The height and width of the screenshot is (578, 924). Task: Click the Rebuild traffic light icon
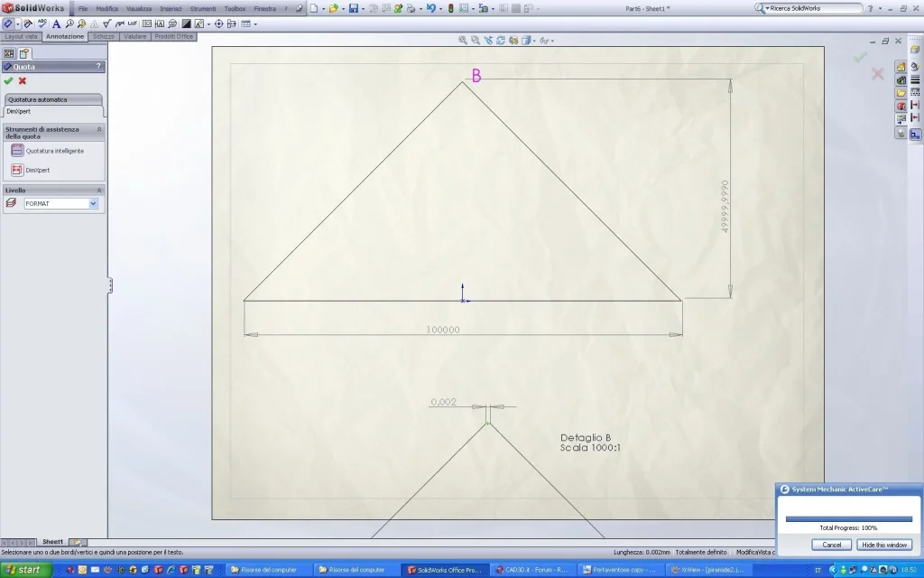point(451,8)
